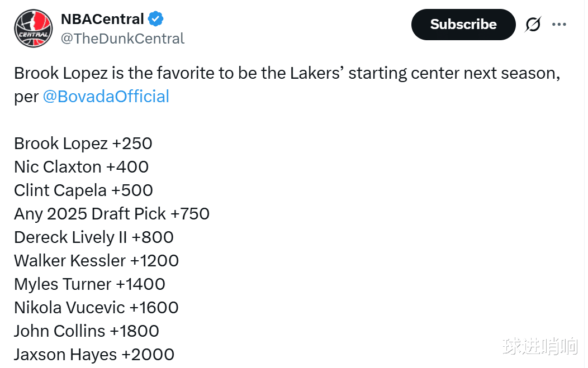Select the Jaxson Hayes +2000 line
This screenshot has height=368, width=588.
pyautogui.click(x=94, y=355)
